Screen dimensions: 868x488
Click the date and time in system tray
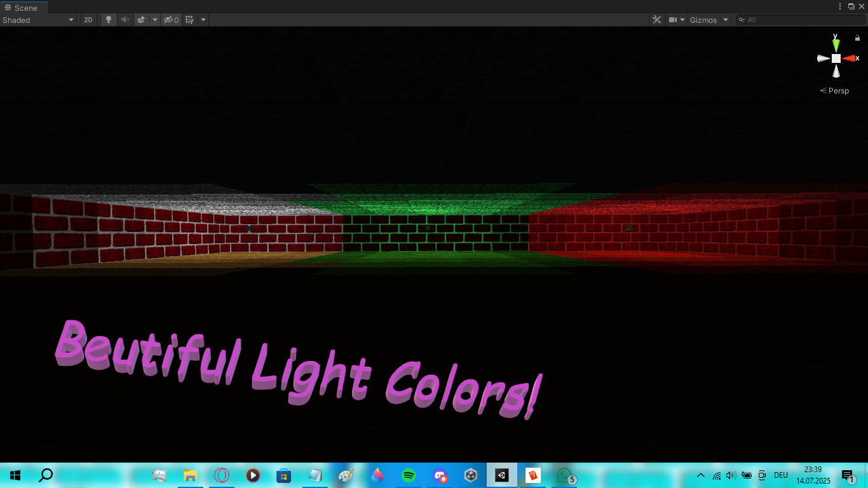pos(813,475)
